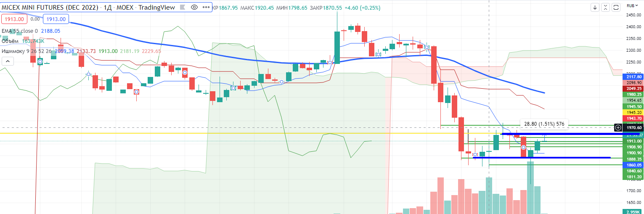
Task: Collapse the indicator legend with chevron
Action: point(8,61)
